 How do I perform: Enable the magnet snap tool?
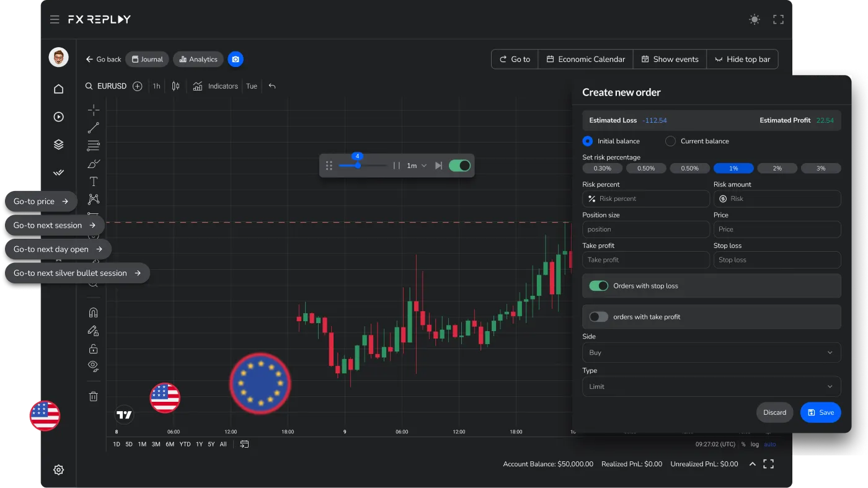pyautogui.click(x=94, y=313)
